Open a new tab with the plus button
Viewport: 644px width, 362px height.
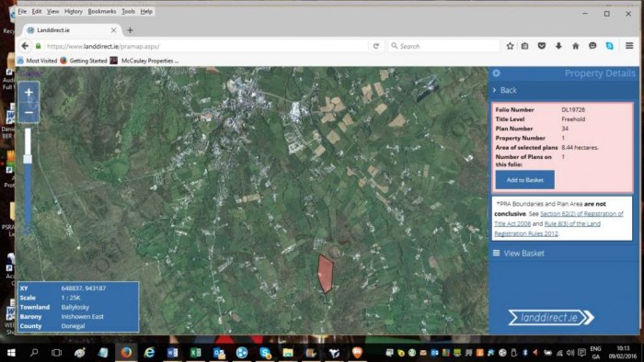pos(130,30)
